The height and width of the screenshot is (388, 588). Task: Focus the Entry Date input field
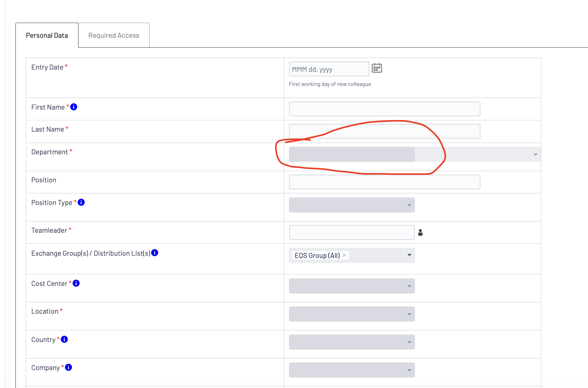(329, 69)
